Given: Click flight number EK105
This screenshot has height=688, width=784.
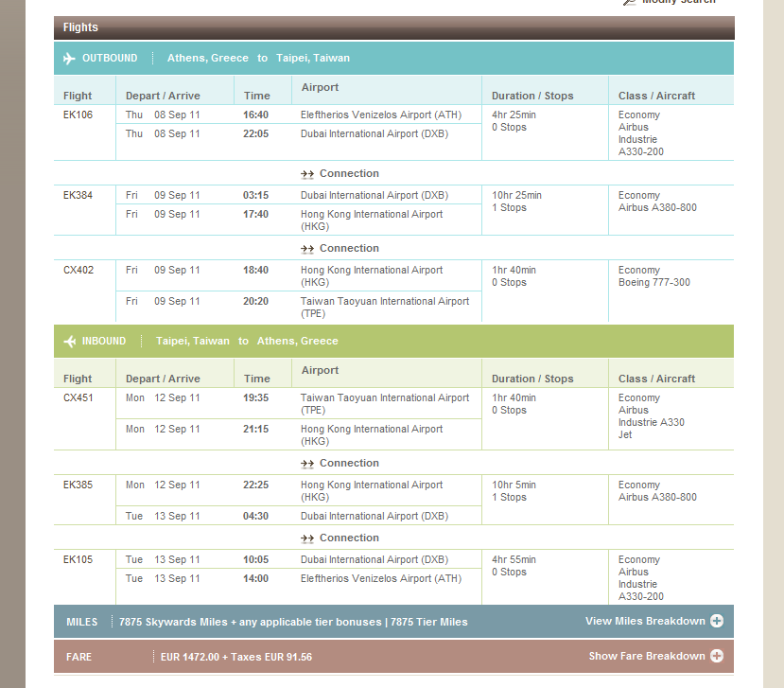Looking at the screenshot, I should tap(78, 559).
